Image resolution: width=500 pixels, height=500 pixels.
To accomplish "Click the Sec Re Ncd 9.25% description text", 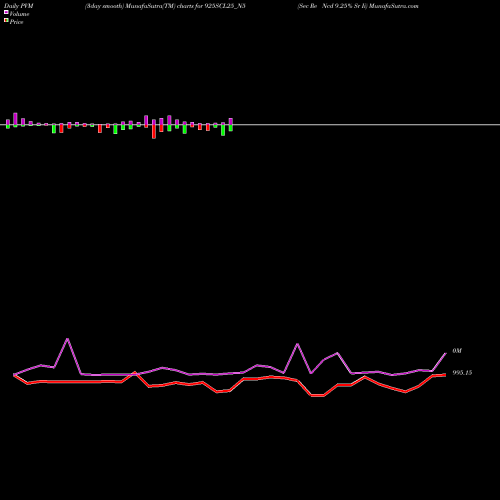I will coord(332,6).
